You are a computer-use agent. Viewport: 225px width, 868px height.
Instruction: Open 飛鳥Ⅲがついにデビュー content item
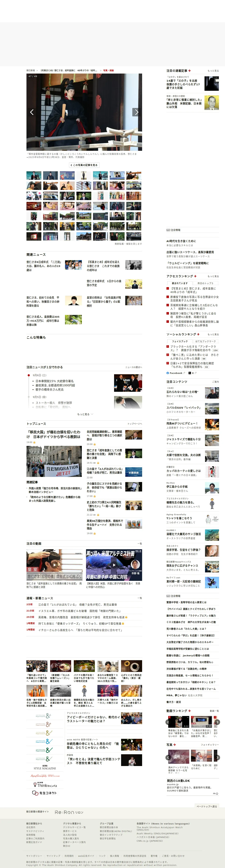(182, 424)
